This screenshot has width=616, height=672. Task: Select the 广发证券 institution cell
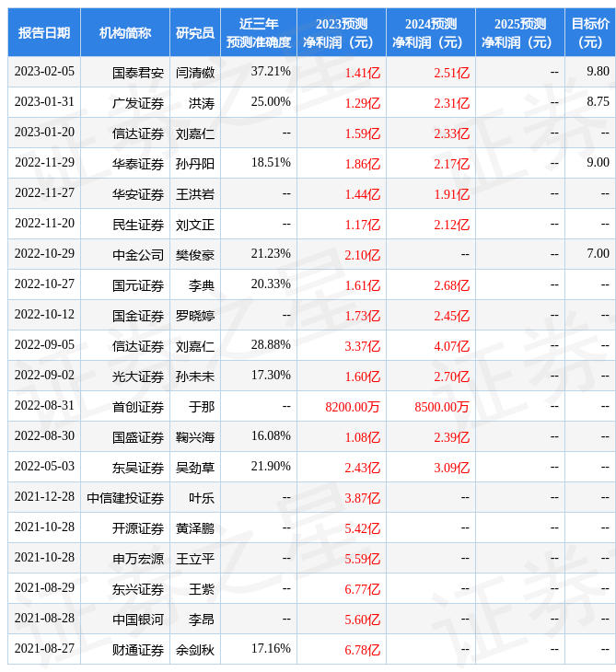click(138, 102)
